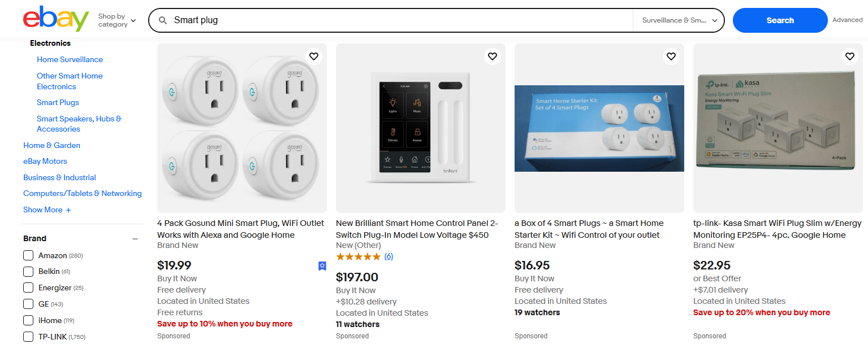Viewport: 868px width, 344px height.
Task: Check the TP-LINK brand filter
Action: (x=28, y=337)
